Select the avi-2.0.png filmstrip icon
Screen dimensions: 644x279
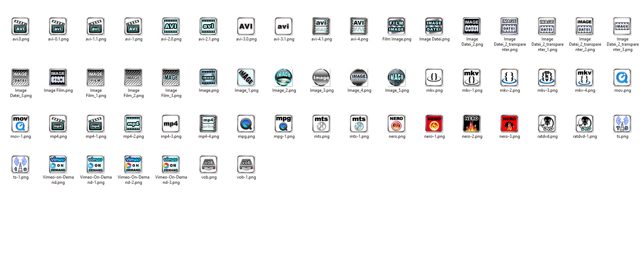[171, 26]
